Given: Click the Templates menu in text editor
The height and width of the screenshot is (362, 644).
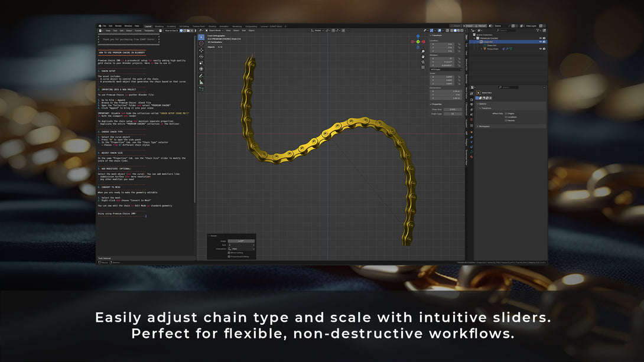Looking at the screenshot, I should [149, 30].
